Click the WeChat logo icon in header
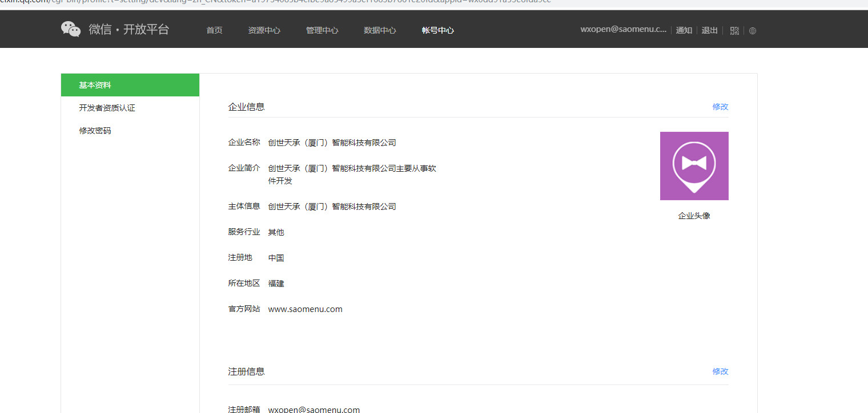The width and height of the screenshot is (868, 413). coord(71,29)
